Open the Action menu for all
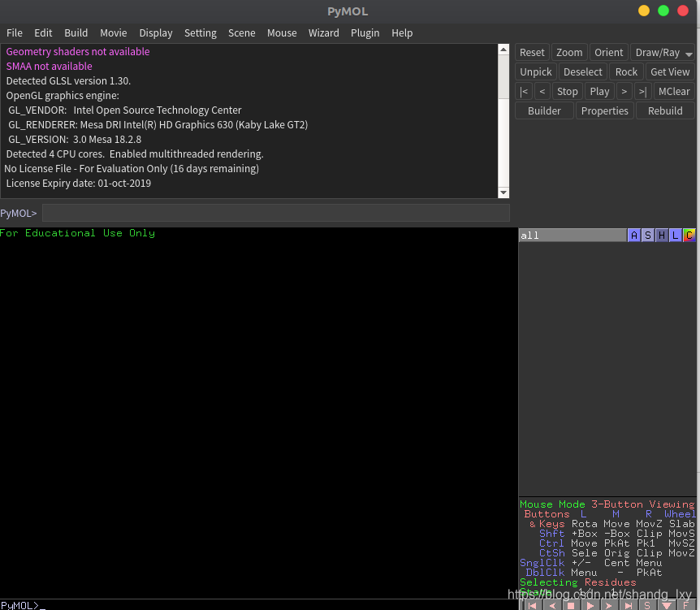Screen dimensions: 700x610 (x=634, y=236)
